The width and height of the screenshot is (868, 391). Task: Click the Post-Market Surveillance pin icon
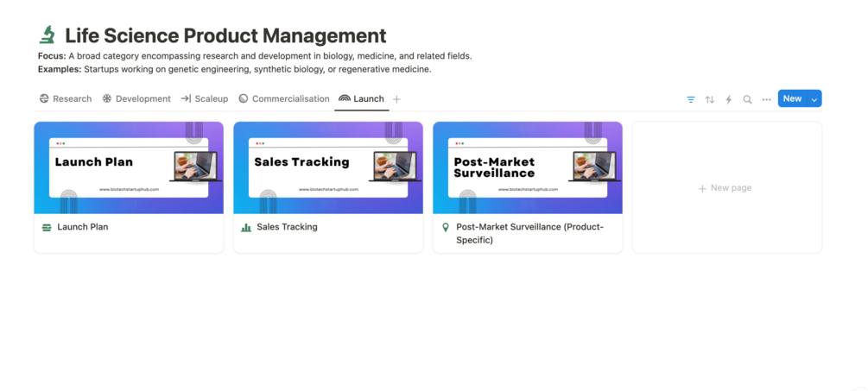(x=446, y=227)
